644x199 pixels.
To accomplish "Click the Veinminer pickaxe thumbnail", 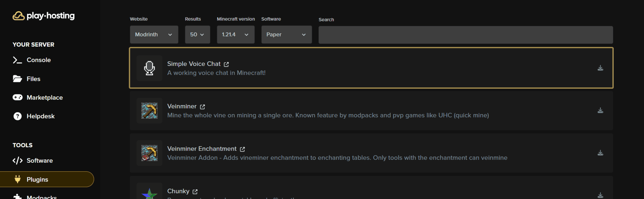I will point(149,111).
